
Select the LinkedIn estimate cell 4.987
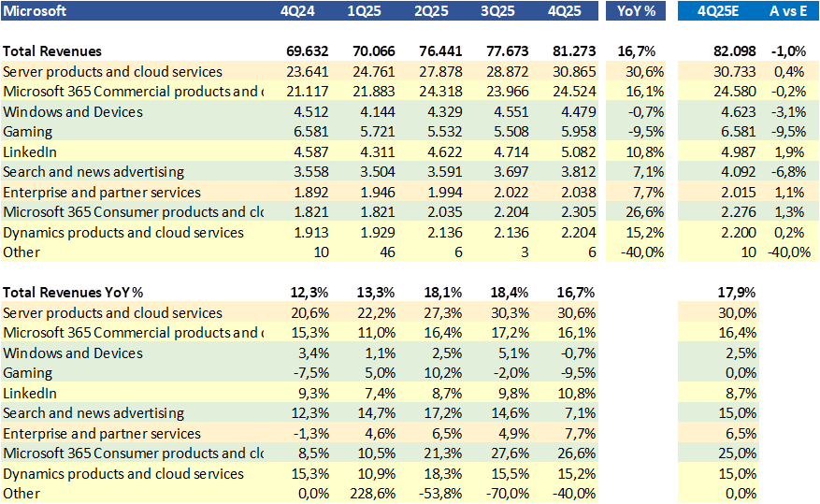point(739,152)
